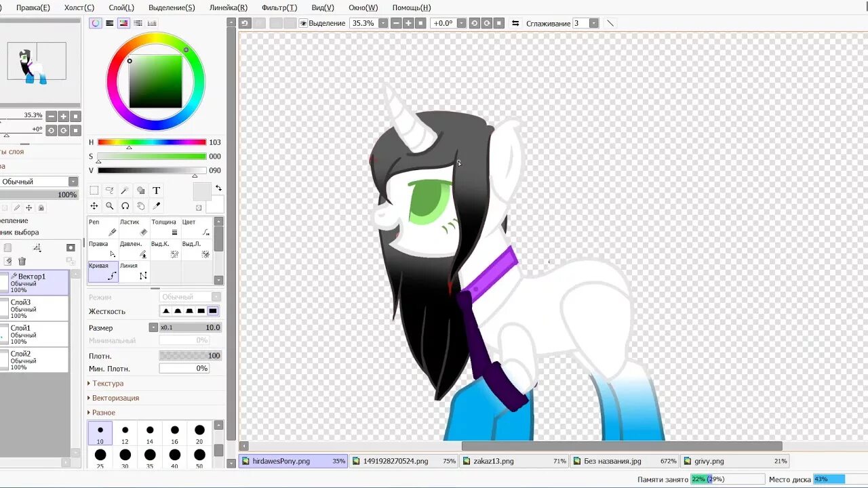The height and width of the screenshot is (488, 868).
Task: Choose the Давлен. pressure tool
Action: click(x=134, y=249)
